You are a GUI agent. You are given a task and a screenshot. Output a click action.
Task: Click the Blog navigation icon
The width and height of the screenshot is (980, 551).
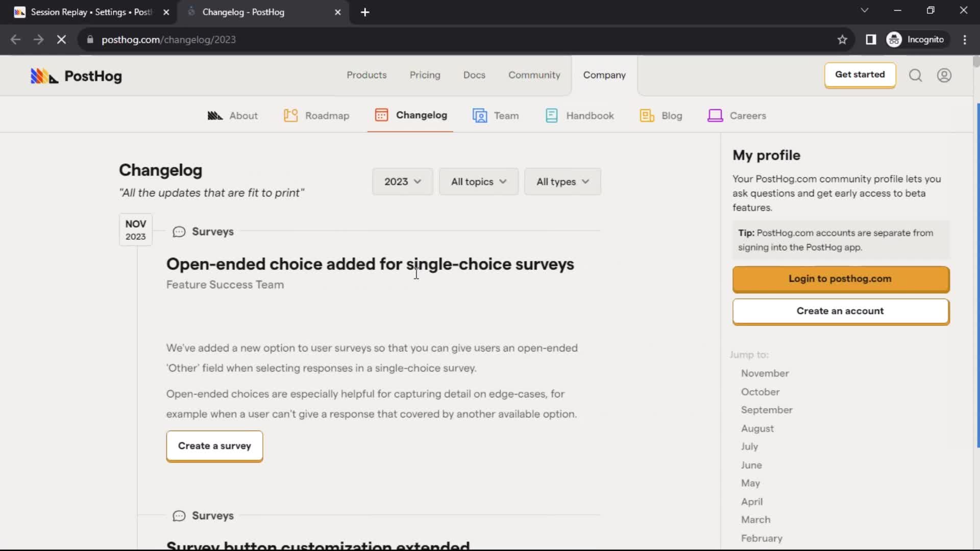pyautogui.click(x=646, y=115)
